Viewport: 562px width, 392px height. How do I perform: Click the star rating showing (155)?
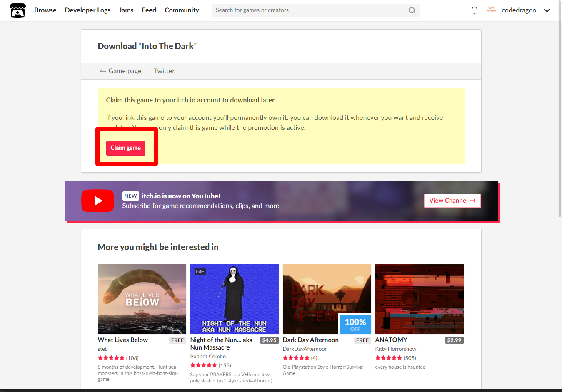tap(211, 365)
